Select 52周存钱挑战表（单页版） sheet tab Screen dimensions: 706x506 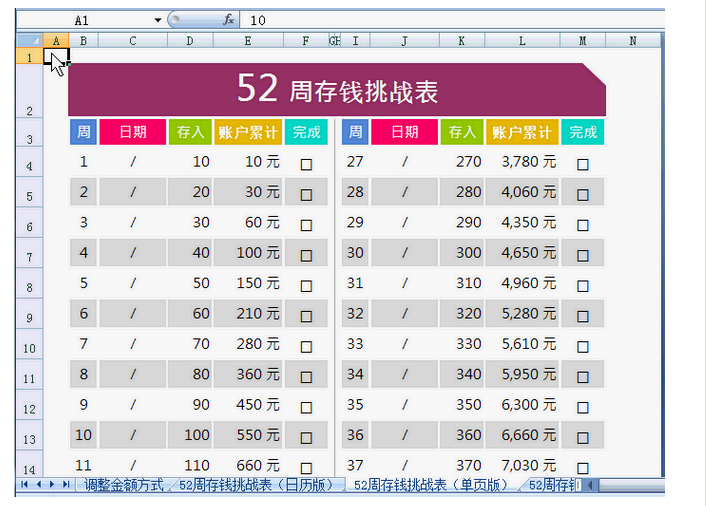click(431, 485)
